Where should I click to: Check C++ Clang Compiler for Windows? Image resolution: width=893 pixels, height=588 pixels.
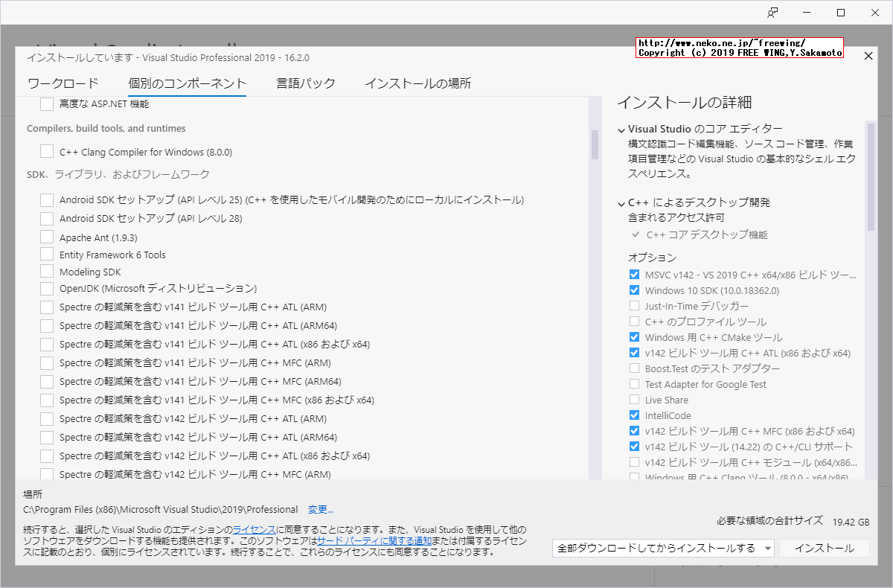47,151
